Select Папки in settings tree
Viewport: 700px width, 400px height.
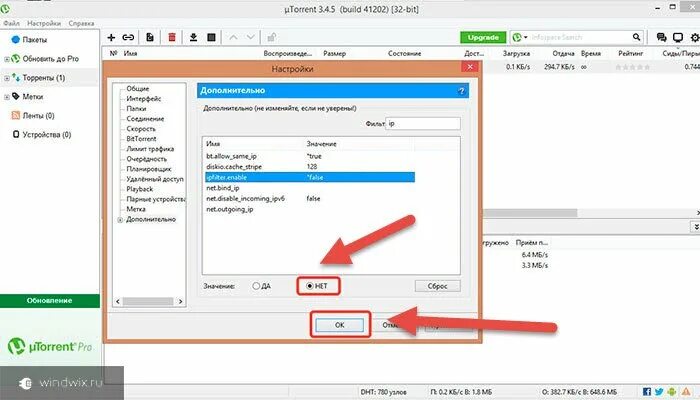click(x=136, y=108)
